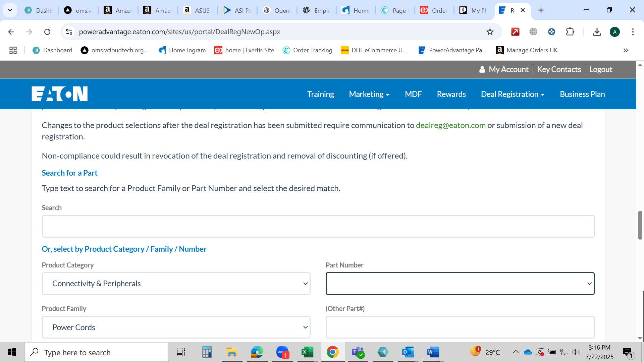This screenshot has height=362, width=644.
Task: Open the Business Plan page
Action: (x=582, y=94)
